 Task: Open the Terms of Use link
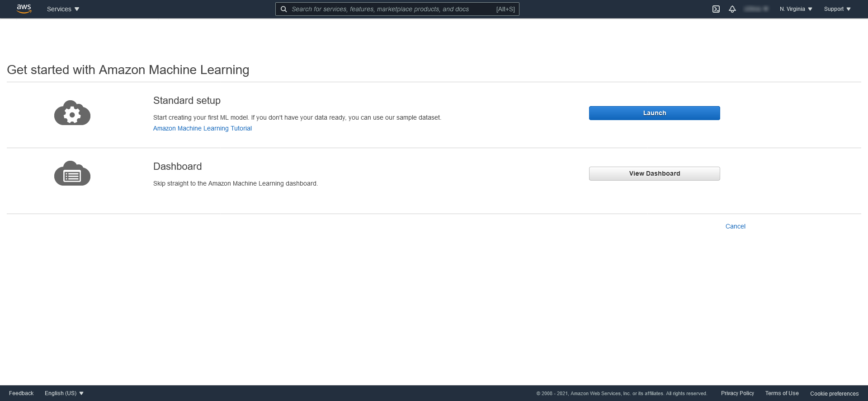[782, 393]
